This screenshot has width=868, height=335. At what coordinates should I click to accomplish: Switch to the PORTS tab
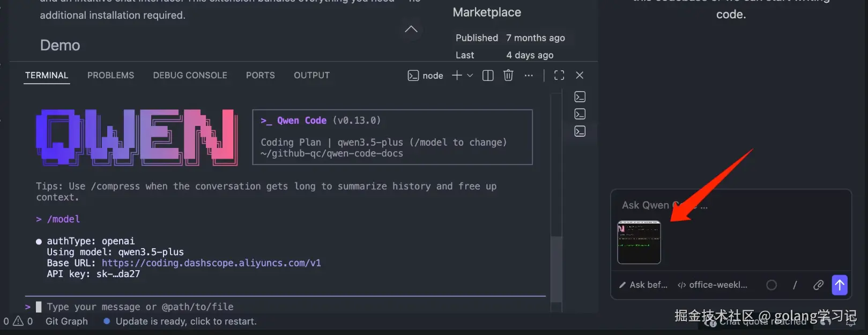tap(261, 76)
